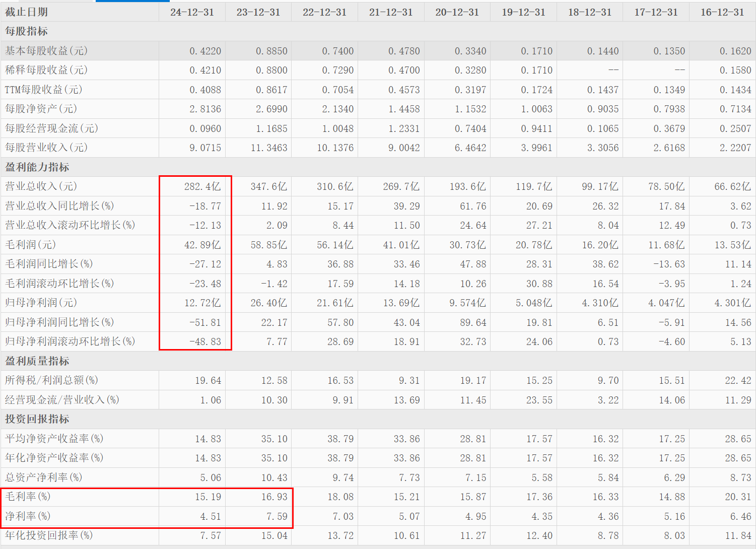Screen dimensions: 756x549
Task: Click the 89.64 net profit growth value
Action: (473, 323)
